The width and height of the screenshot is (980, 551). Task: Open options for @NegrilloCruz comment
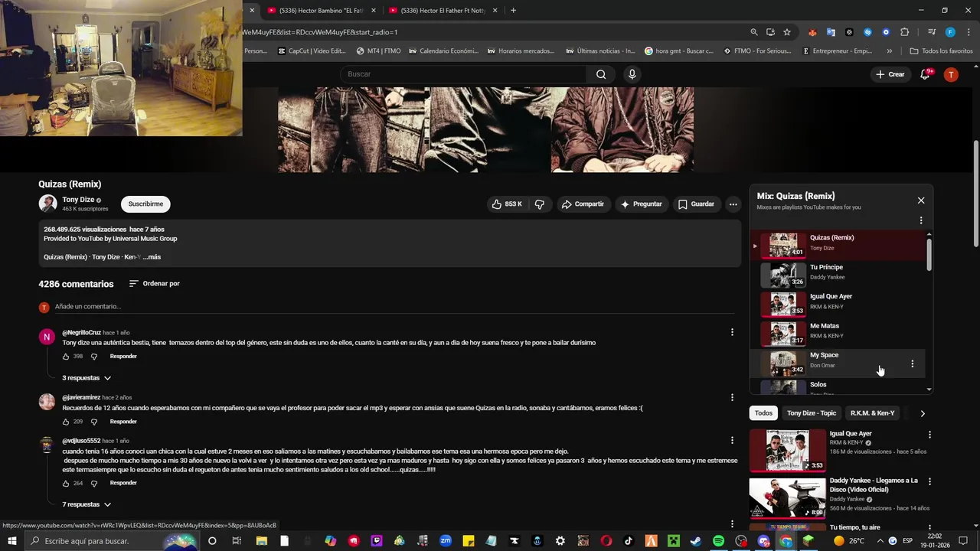[x=732, y=332]
